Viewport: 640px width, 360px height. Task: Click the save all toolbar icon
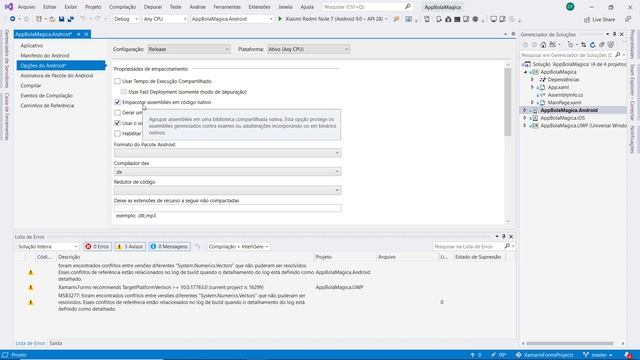tap(71, 19)
